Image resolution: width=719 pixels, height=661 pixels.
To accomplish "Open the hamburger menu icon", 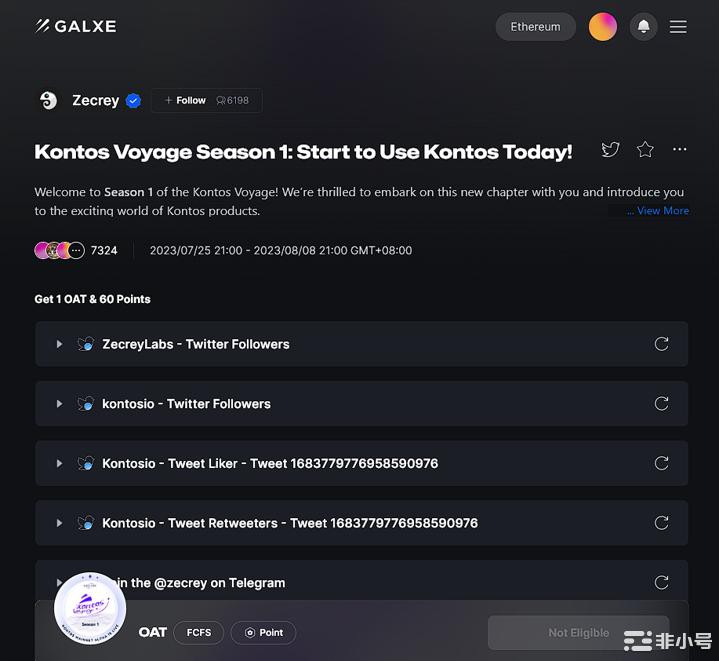I will point(678,27).
